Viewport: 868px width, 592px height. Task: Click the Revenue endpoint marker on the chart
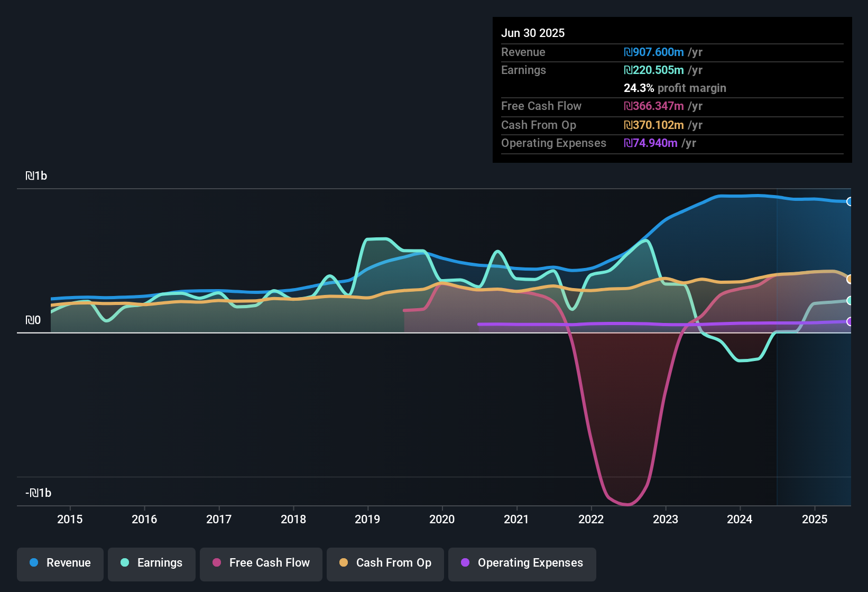(x=850, y=201)
